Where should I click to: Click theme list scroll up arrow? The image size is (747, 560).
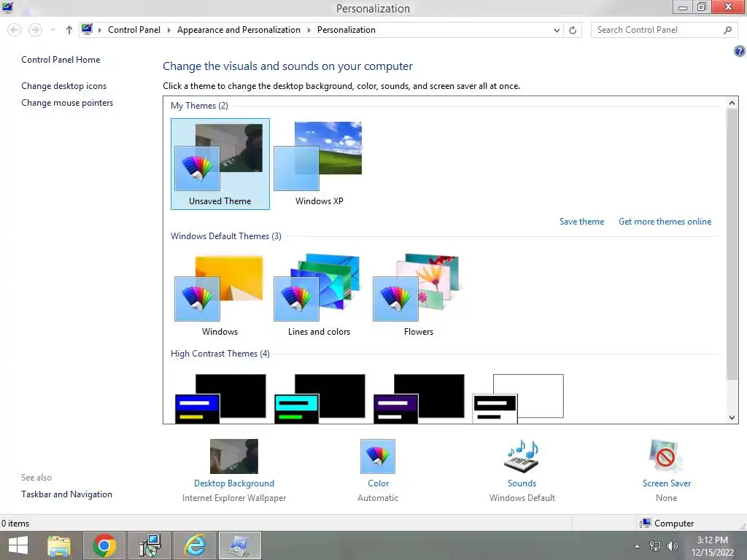[732, 103]
